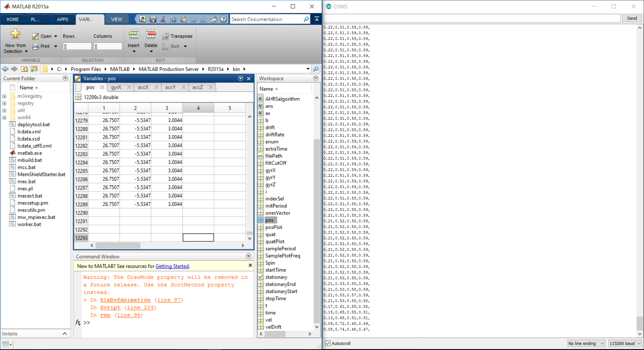Click the Copy icon in quick toolbar

click(173, 19)
